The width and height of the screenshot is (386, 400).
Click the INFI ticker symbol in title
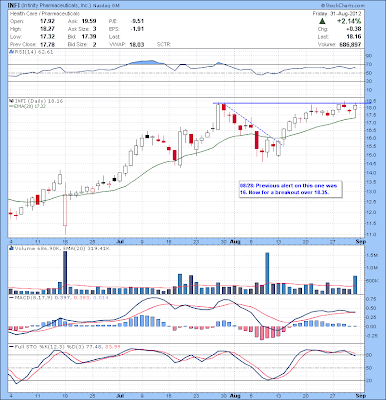click(13, 5)
